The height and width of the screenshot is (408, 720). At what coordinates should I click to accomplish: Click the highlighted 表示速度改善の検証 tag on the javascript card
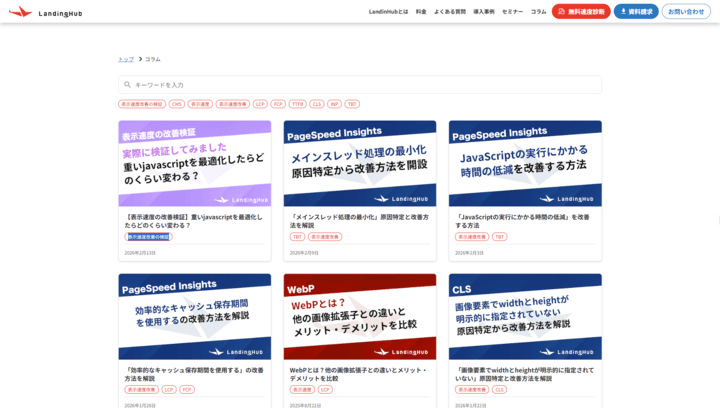coord(148,237)
